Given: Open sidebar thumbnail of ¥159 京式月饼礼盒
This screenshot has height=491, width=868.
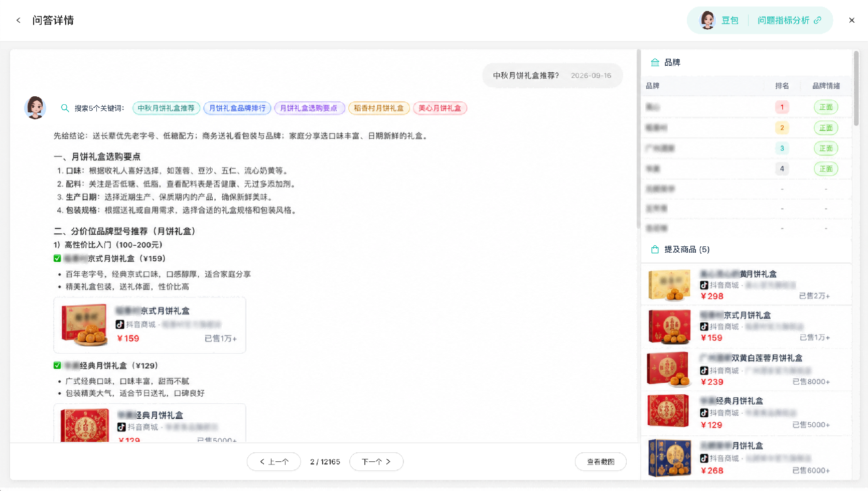Looking at the screenshot, I should pyautogui.click(x=669, y=326).
